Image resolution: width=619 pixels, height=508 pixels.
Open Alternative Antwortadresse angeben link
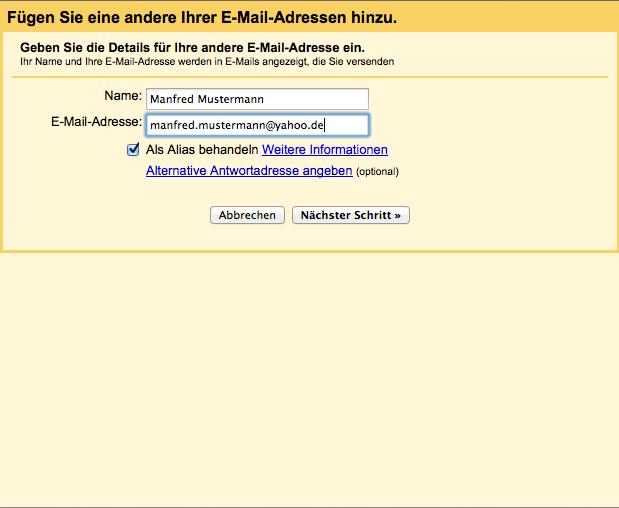249,171
